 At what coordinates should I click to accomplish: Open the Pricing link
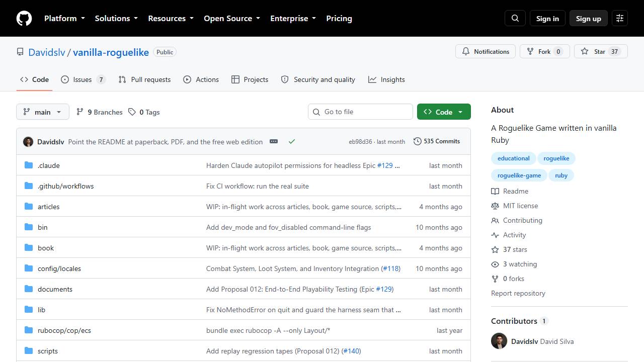[339, 19]
